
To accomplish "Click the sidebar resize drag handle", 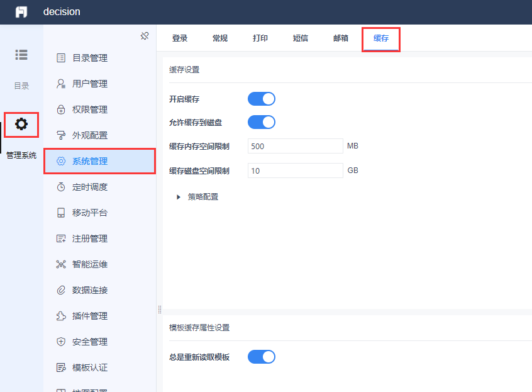I will click(160, 309).
